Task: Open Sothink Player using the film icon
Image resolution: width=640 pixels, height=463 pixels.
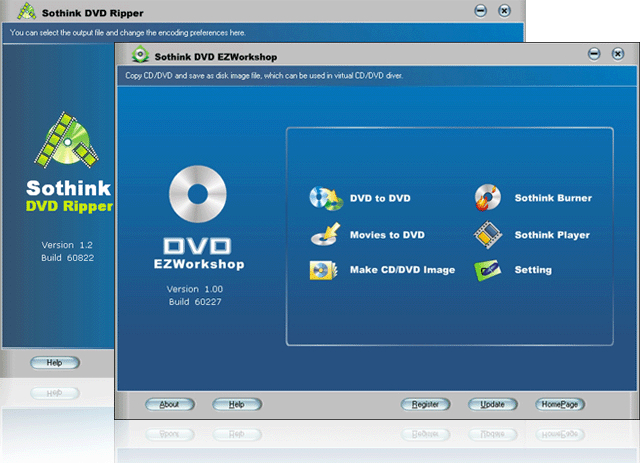Action: pyautogui.click(x=487, y=235)
